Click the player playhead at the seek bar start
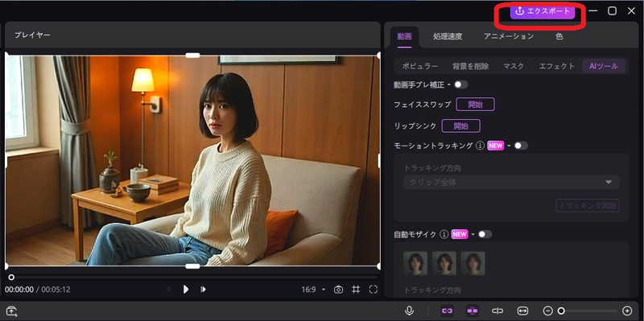 coord(11,278)
